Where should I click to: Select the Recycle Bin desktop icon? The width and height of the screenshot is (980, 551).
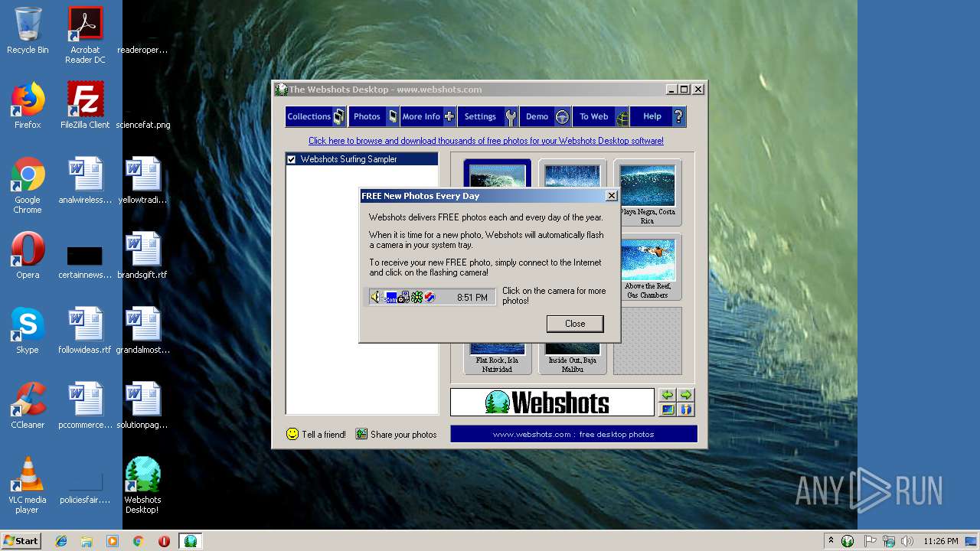pyautogui.click(x=28, y=31)
